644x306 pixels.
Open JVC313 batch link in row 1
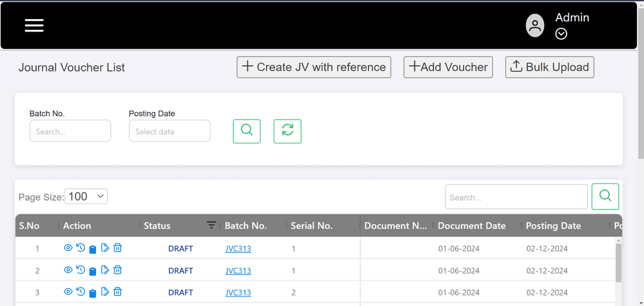238,249
